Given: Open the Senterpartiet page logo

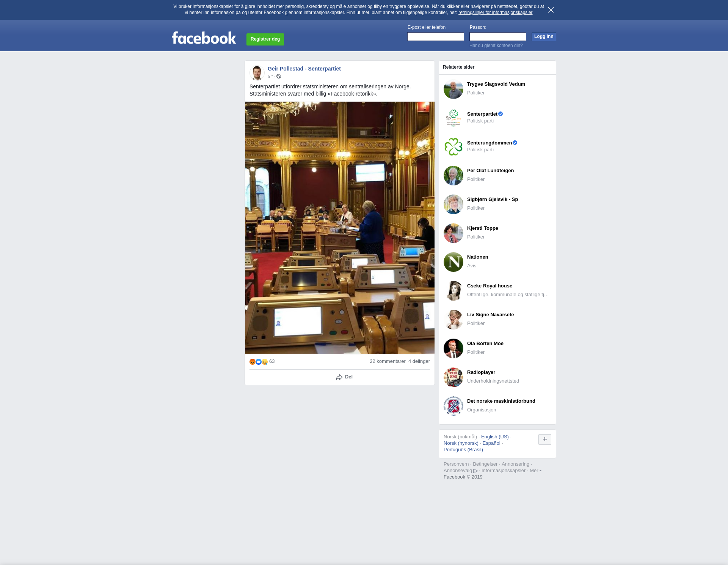Looking at the screenshot, I should [x=453, y=118].
